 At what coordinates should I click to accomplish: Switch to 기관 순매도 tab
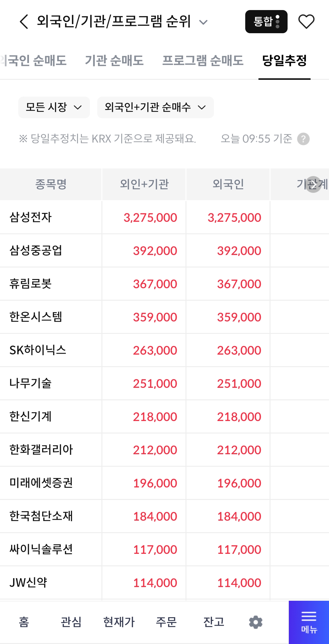114,60
